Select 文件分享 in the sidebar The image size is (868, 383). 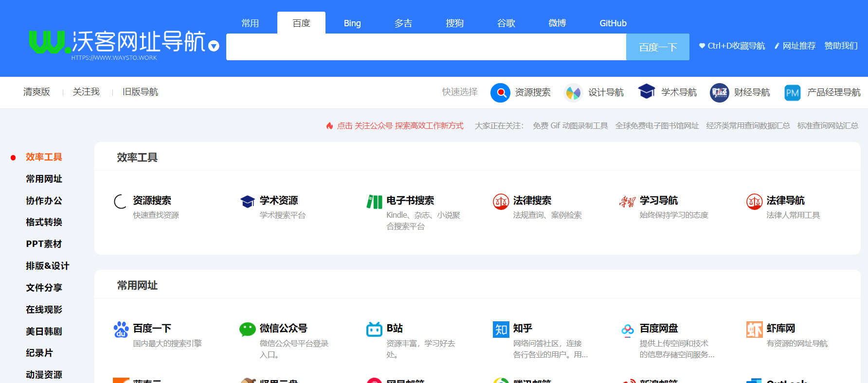click(x=44, y=288)
